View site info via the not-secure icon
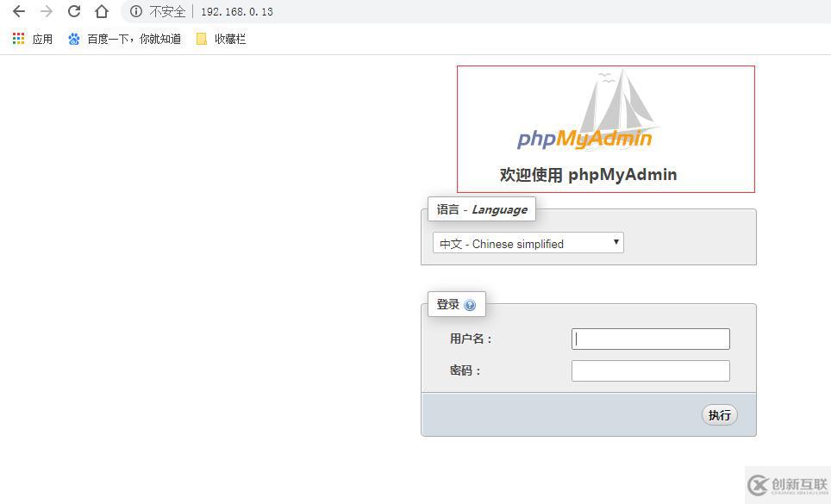 [136, 11]
